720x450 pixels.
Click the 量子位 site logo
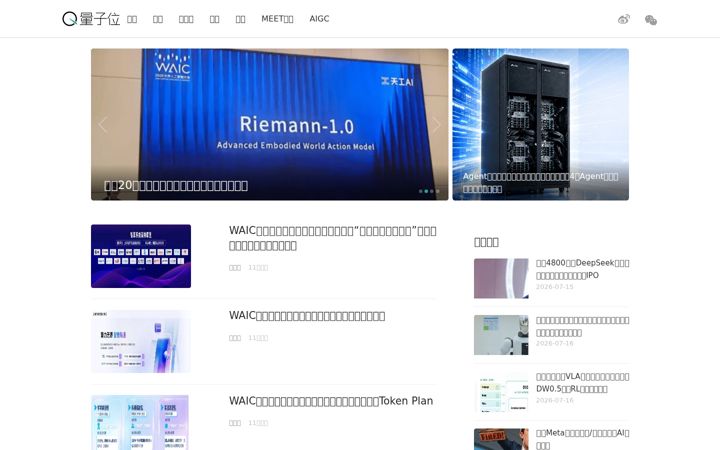point(91,19)
